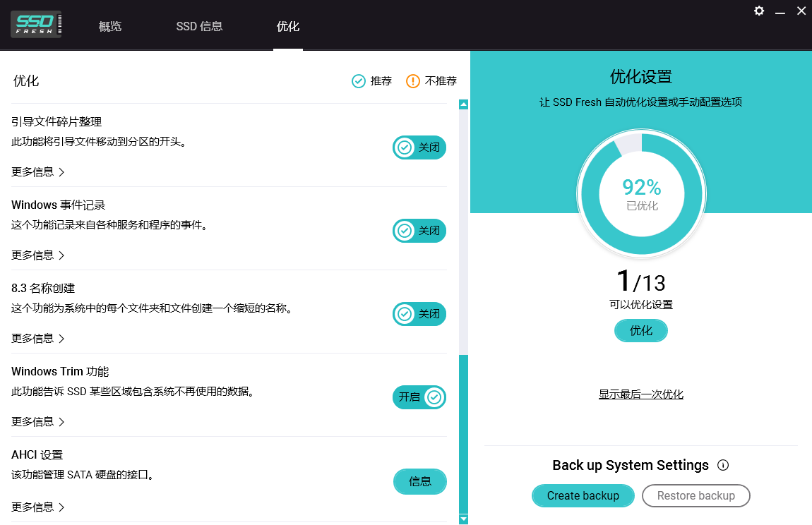Viewport: 812px width, 525px height.
Task: Turn off the Windows Trim 功能 switch
Action: pos(419,397)
